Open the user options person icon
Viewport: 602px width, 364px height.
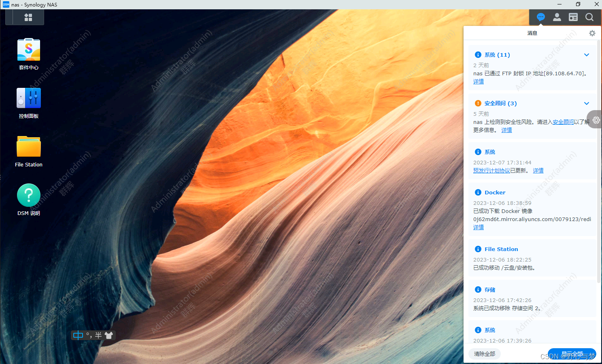click(557, 17)
